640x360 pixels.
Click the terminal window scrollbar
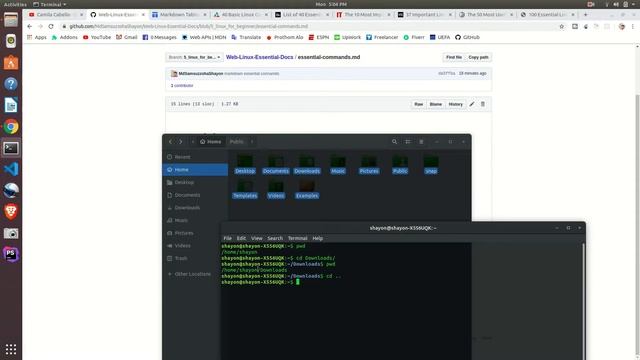click(x=583, y=301)
